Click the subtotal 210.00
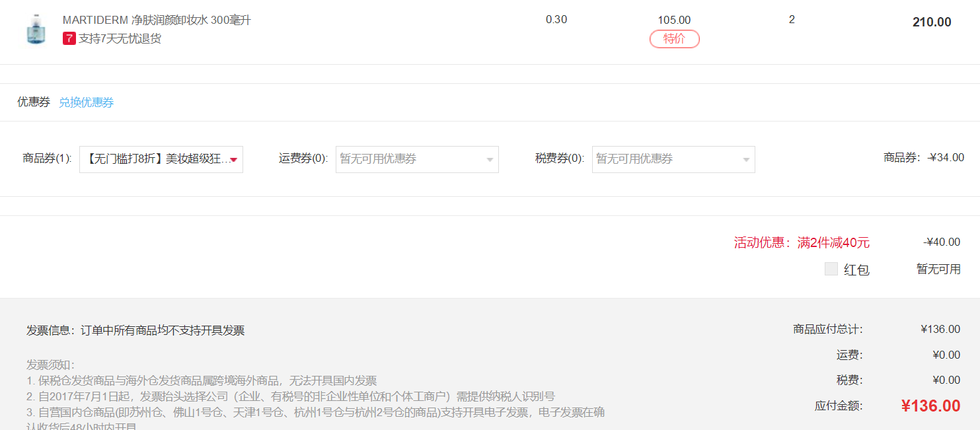 (x=932, y=22)
